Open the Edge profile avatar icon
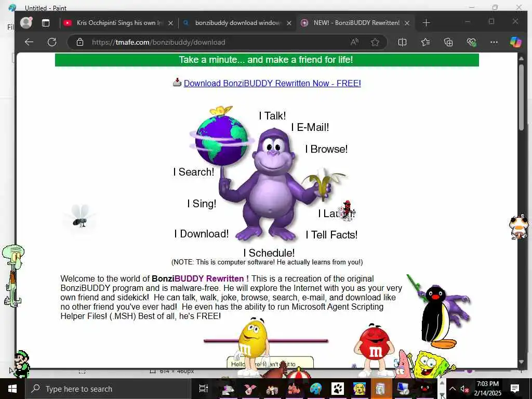The image size is (532, 399). click(x=26, y=23)
